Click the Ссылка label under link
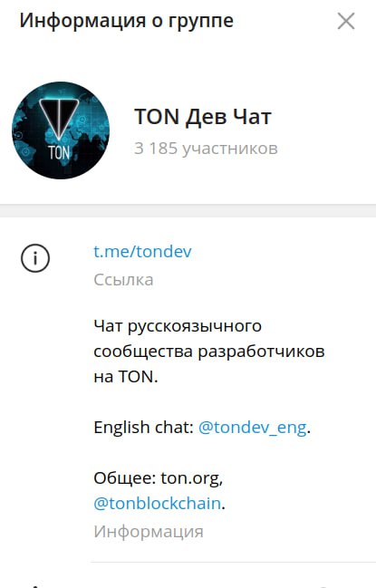376x588 pixels. point(123,280)
